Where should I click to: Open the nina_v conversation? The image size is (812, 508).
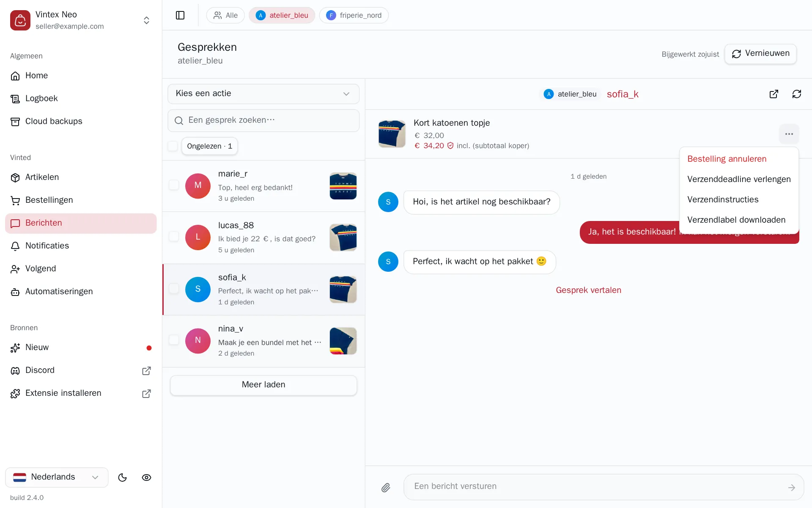[x=263, y=341]
